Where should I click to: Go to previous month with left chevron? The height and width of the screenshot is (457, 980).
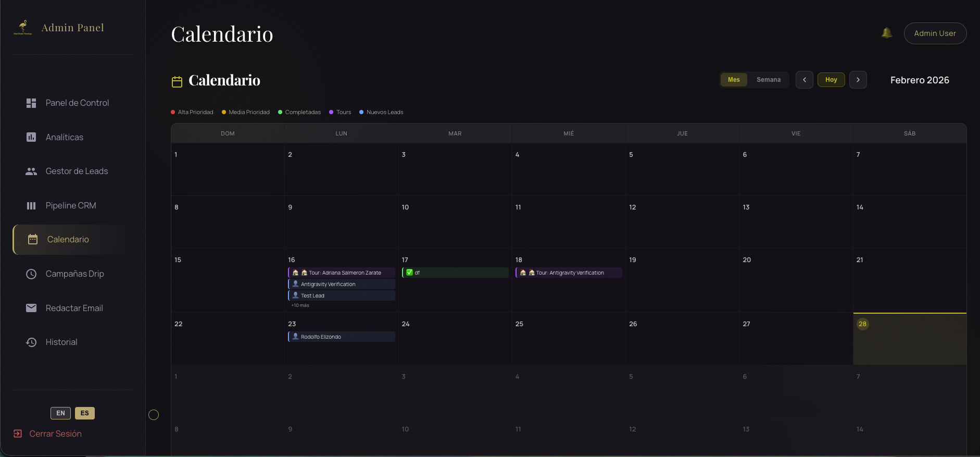pos(805,80)
